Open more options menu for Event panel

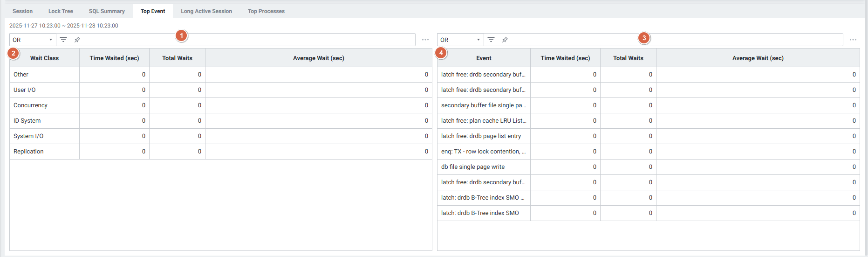[x=853, y=40]
